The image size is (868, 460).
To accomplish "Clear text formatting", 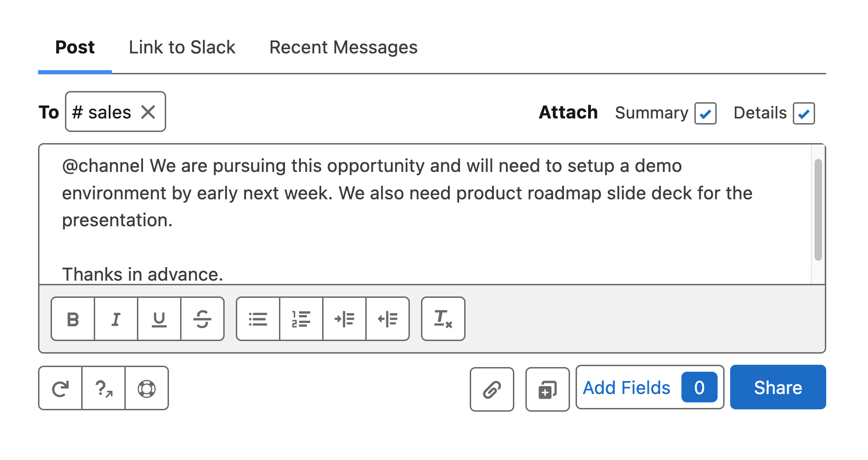I will click(443, 319).
